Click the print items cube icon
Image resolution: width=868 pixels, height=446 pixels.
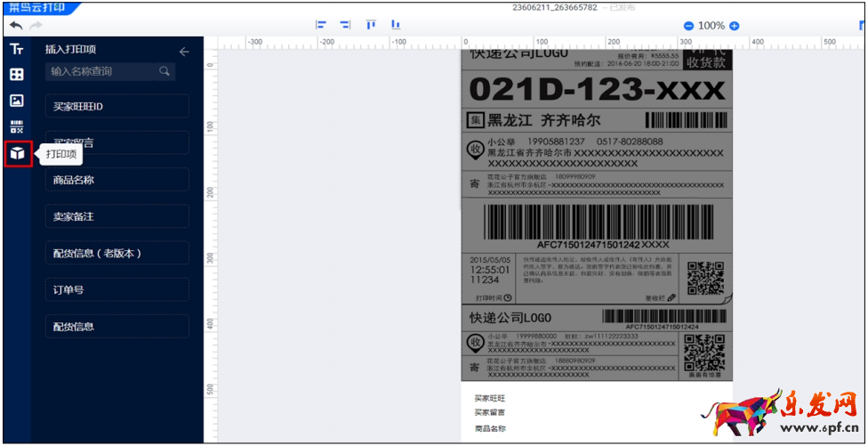(x=18, y=153)
